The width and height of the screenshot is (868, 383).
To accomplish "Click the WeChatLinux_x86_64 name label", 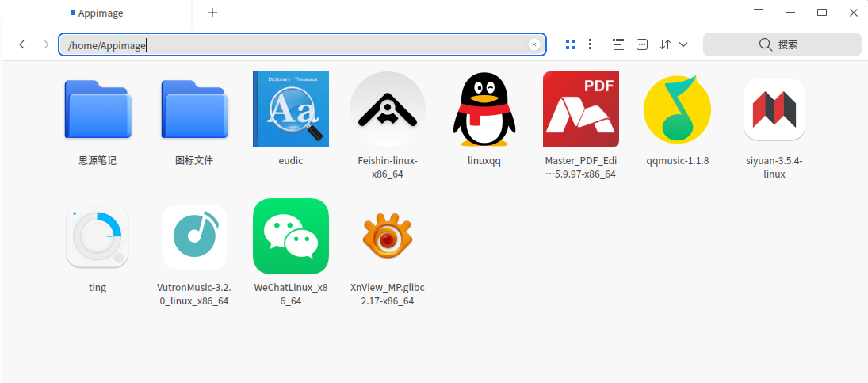I will 291,294.
